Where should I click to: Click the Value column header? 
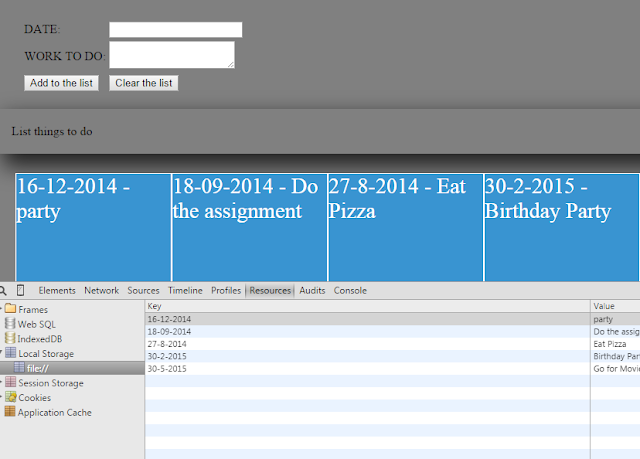[x=615, y=306]
